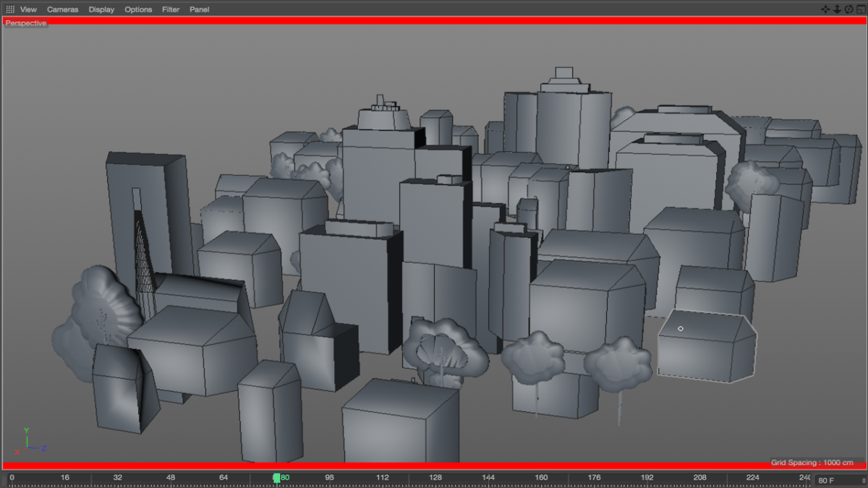
Task: Click the viewport rotate camera icon
Action: click(x=848, y=9)
